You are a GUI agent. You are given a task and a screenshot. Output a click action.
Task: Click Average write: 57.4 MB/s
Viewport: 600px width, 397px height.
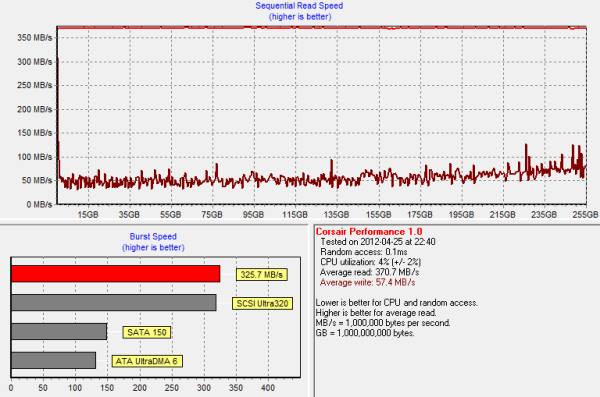click(367, 283)
